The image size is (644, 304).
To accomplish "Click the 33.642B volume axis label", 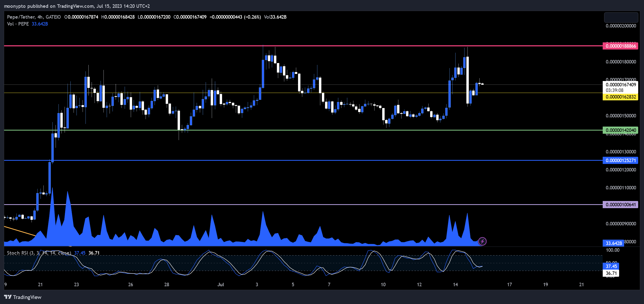I will [x=613, y=243].
